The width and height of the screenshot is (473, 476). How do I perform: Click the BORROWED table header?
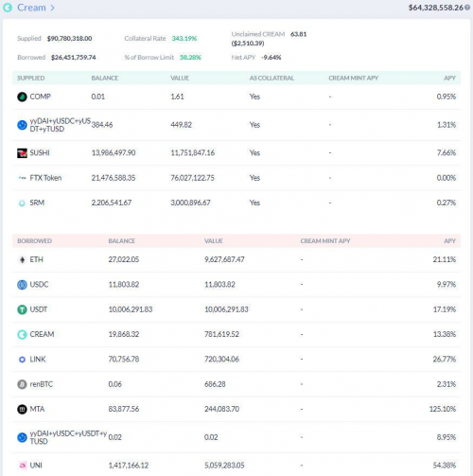[35, 241]
